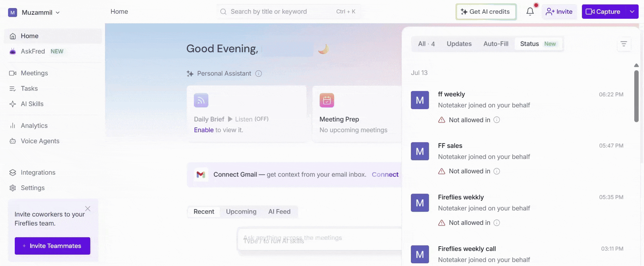Open the Fireflies weekly call notification title
The width and height of the screenshot is (644, 266).
click(x=467, y=249)
